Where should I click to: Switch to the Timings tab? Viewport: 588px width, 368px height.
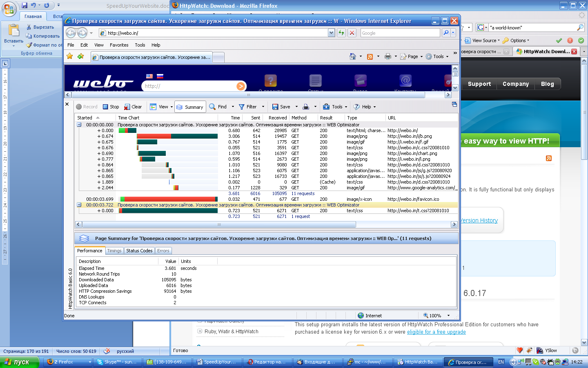point(114,251)
